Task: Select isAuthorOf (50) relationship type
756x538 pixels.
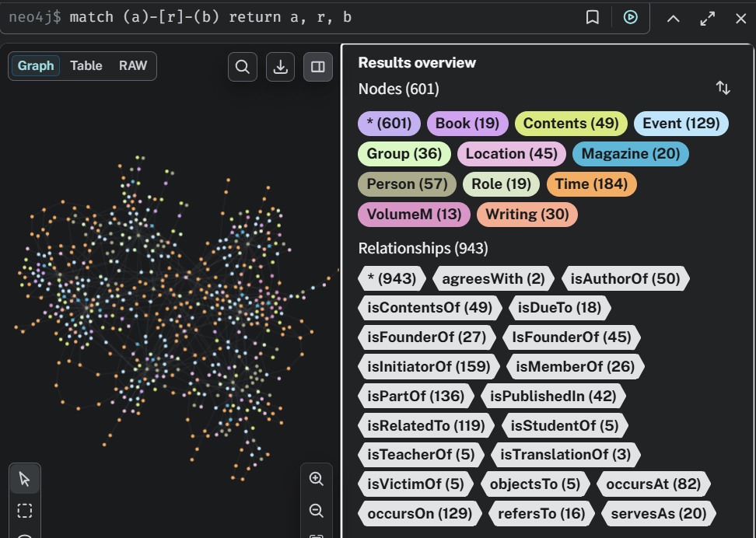Action: [625, 278]
